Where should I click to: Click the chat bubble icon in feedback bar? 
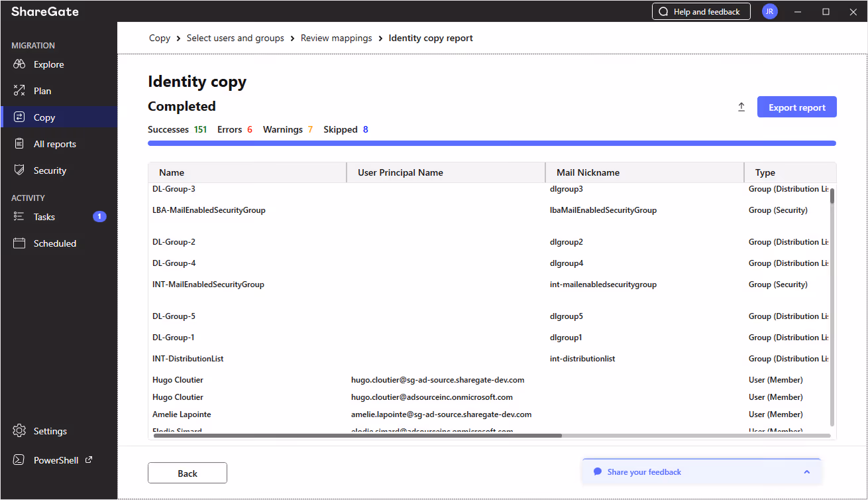(598, 472)
